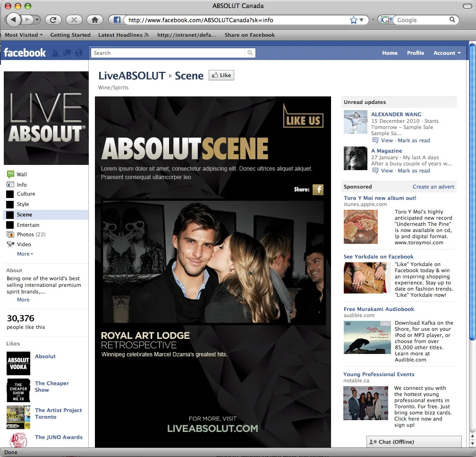
Task: Open the notifications globe icon
Action: tap(79, 53)
